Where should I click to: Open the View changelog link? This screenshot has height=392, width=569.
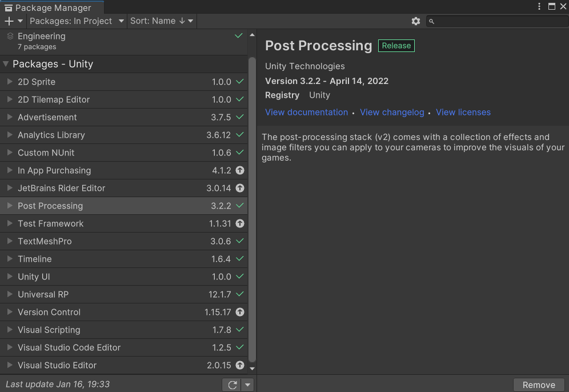pos(392,113)
